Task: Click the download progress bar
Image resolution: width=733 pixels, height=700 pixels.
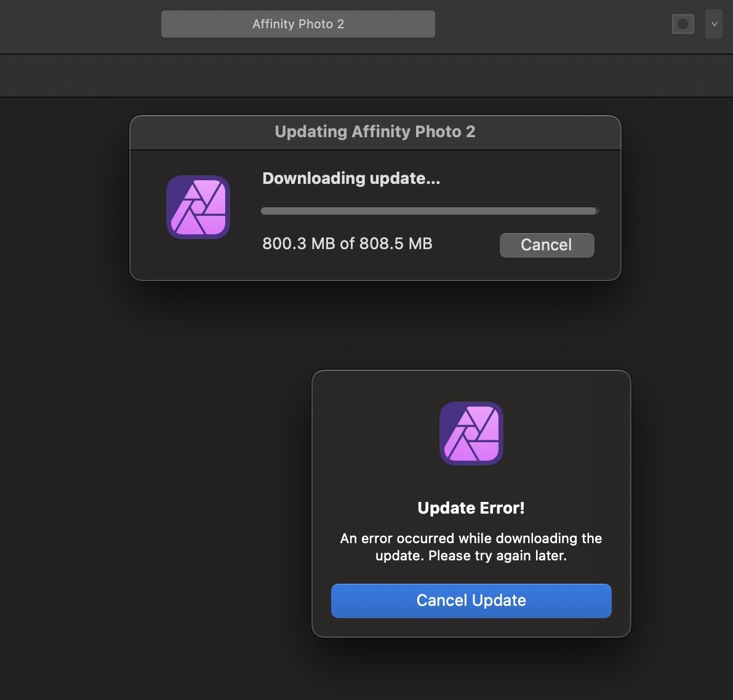Action: [x=430, y=211]
